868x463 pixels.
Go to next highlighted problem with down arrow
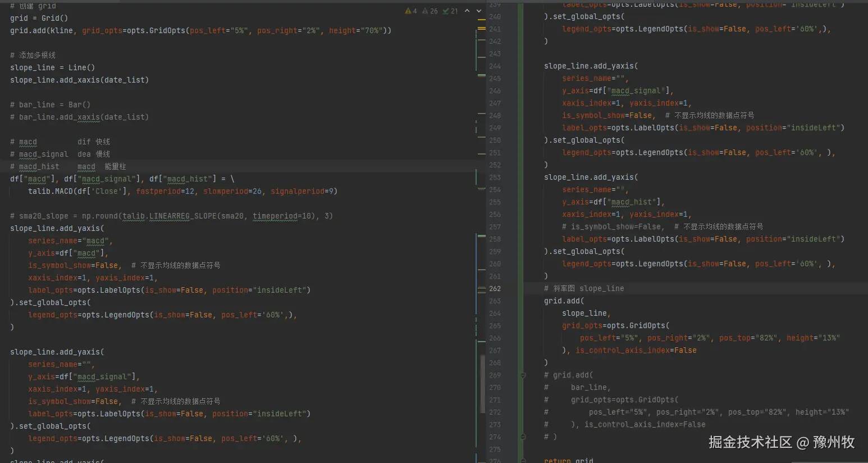479,11
